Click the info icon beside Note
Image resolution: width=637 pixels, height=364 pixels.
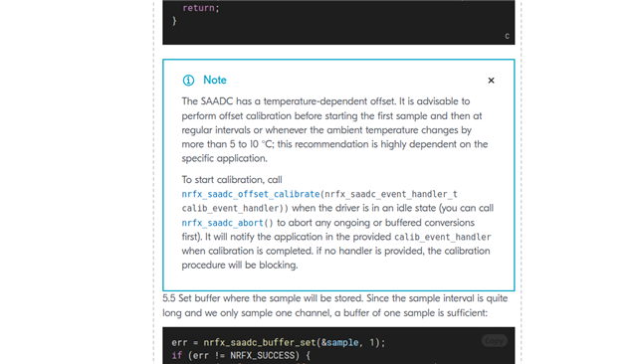[x=188, y=81]
